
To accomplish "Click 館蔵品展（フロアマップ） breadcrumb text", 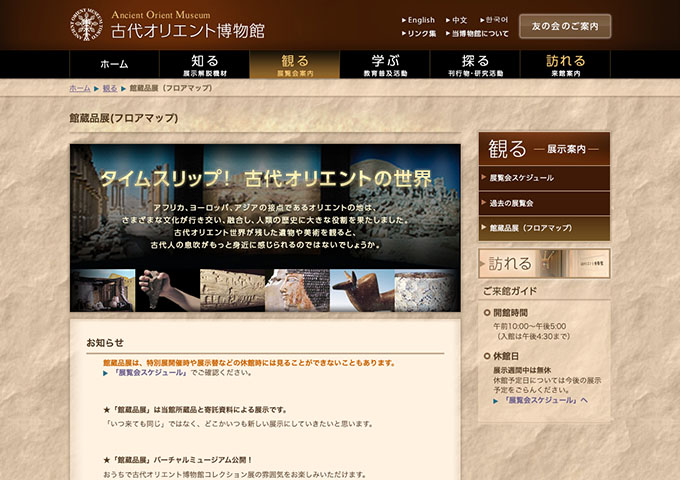I will point(171,88).
